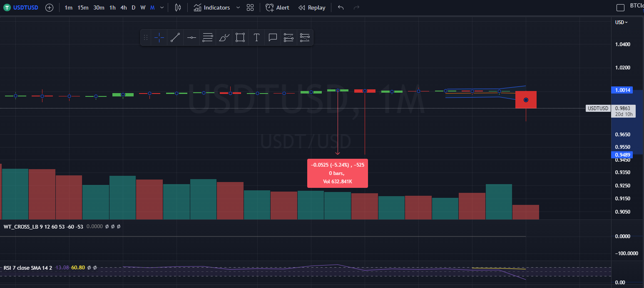This screenshot has width=644, height=288.
Task: Undo the last chart action
Action: point(341,7)
